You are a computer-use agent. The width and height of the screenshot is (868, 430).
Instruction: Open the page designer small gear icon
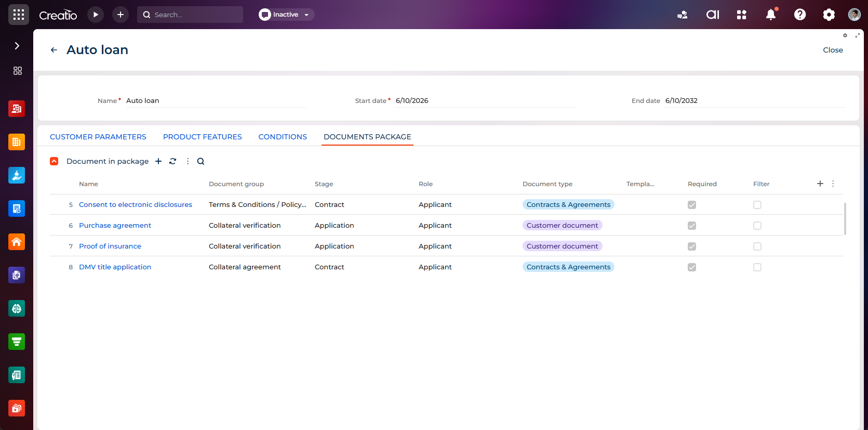point(845,35)
